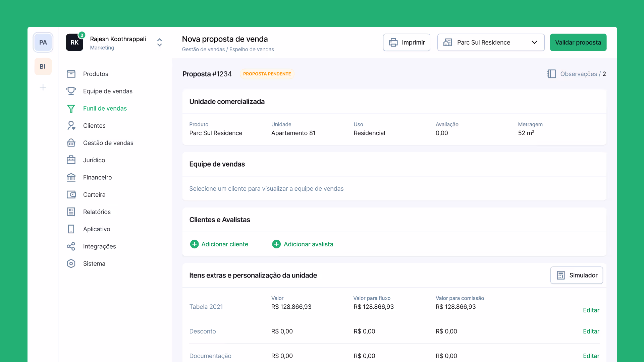Open Jurídico in the sidebar
Screen dimensions: 644x362
pos(94,160)
